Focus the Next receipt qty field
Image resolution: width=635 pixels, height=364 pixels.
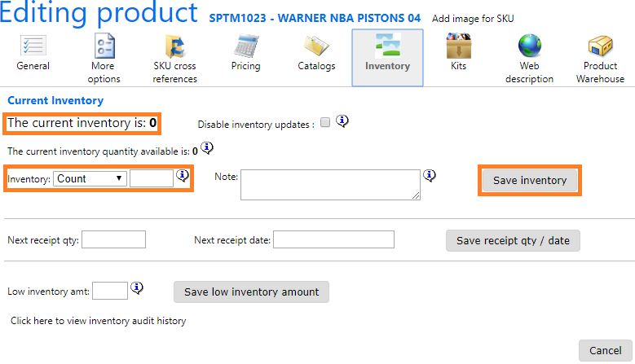tap(114, 239)
